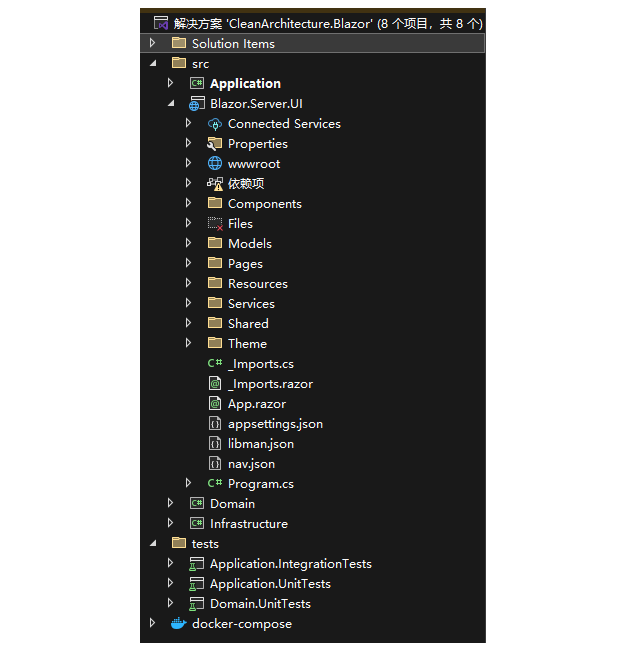
Task: Expand Connected Services node
Action: pyautogui.click(x=189, y=123)
